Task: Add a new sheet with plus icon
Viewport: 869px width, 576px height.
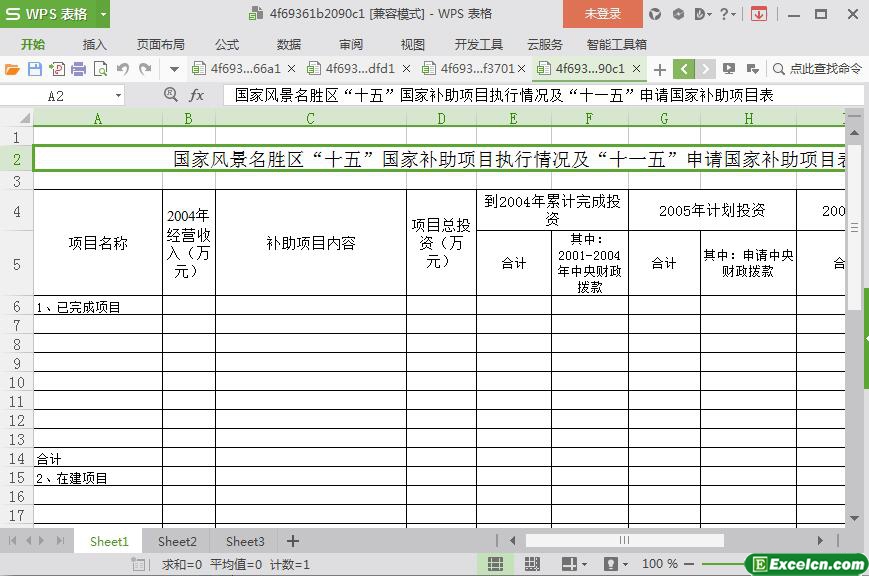Action: tap(293, 541)
